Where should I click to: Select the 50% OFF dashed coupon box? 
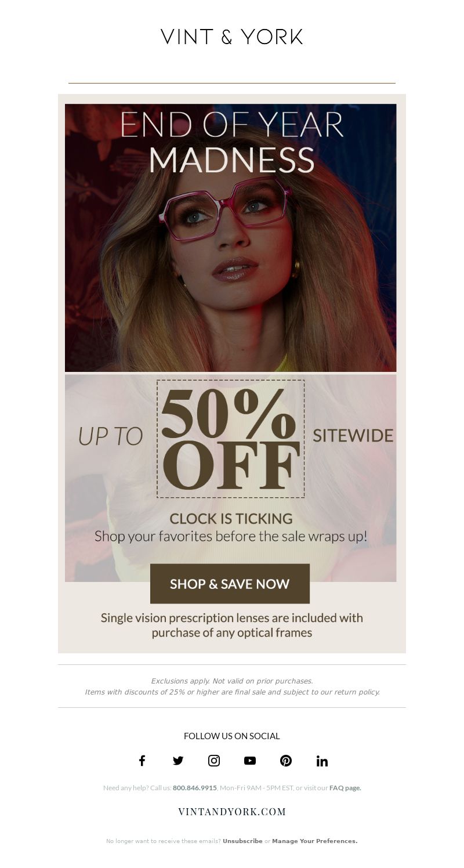coord(230,439)
